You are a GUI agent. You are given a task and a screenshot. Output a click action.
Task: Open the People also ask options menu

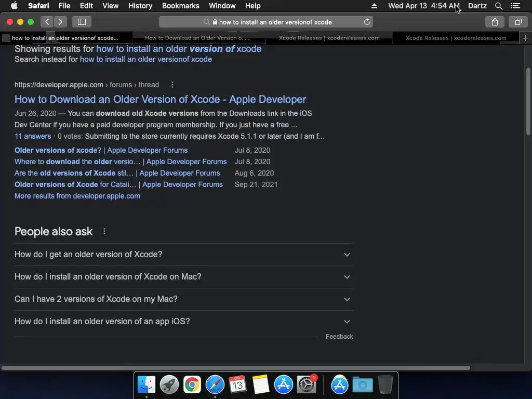click(x=104, y=231)
